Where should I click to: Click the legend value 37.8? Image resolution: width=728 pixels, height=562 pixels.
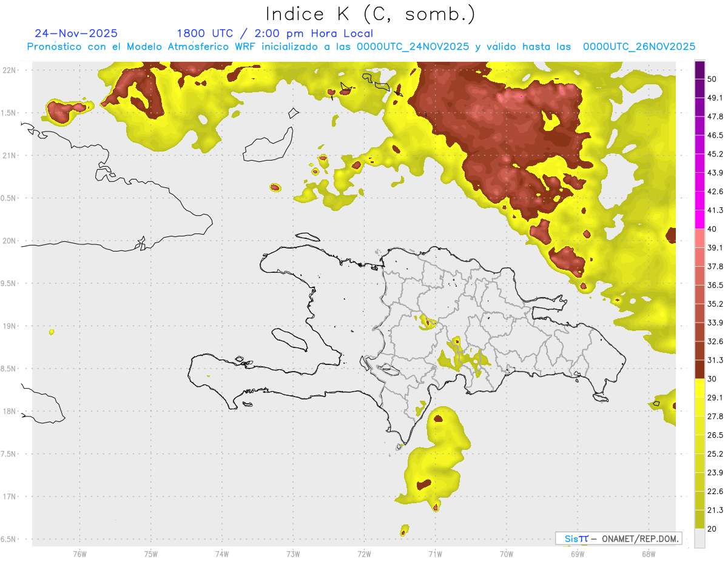pyautogui.click(x=716, y=266)
